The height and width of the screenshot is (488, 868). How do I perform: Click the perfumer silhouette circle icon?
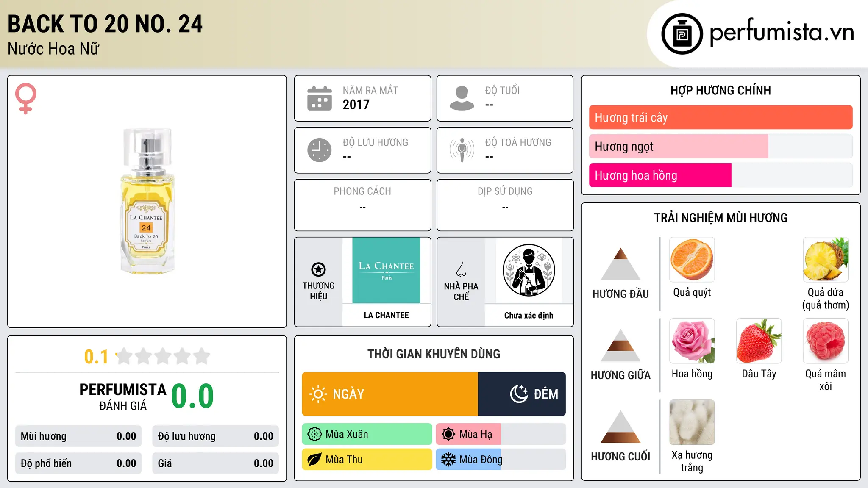pyautogui.click(x=529, y=270)
